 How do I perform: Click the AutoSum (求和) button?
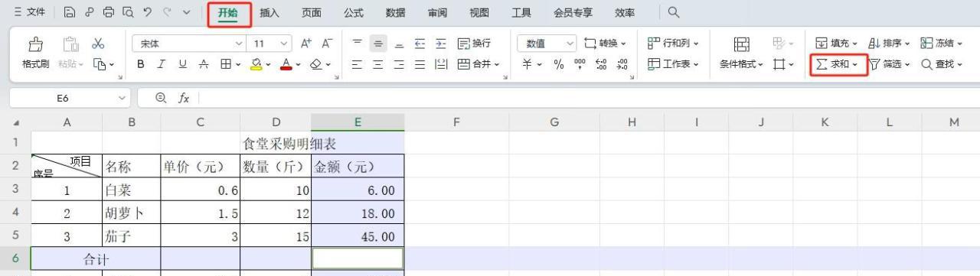click(x=838, y=65)
